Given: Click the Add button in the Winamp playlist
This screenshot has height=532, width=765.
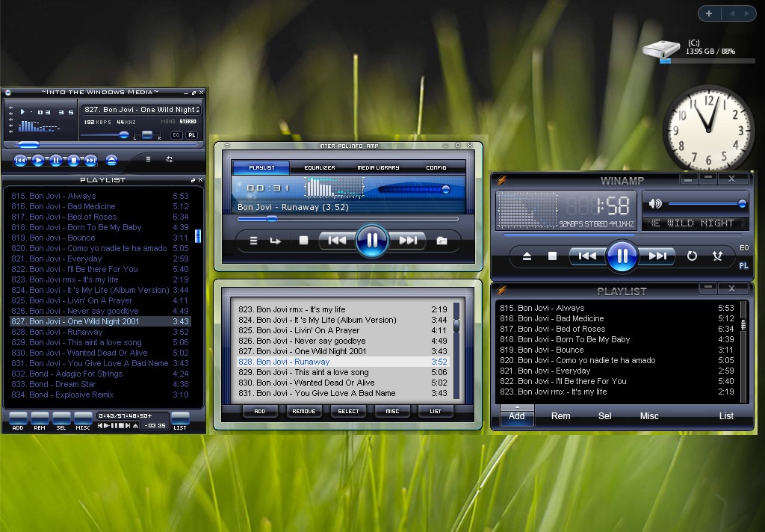Looking at the screenshot, I should [516, 416].
